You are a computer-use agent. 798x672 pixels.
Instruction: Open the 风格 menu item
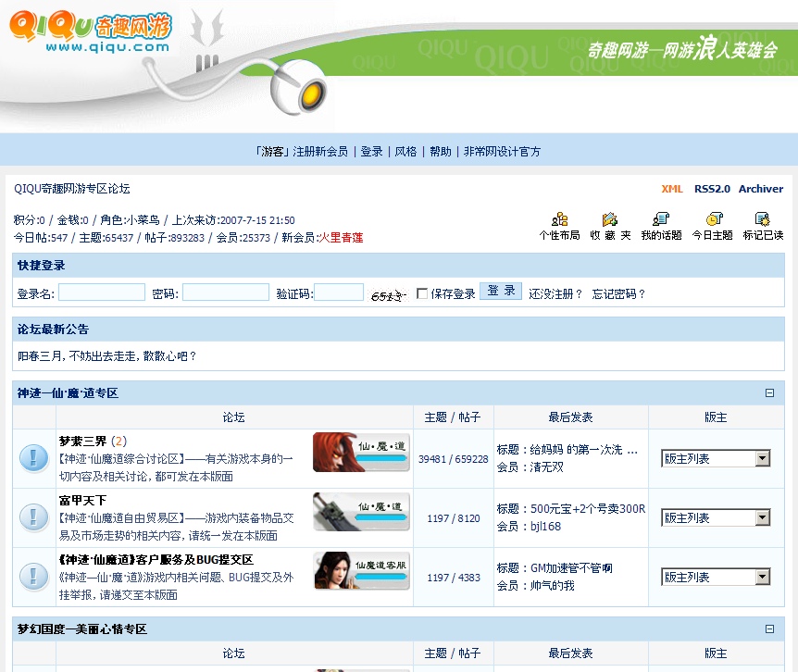[405, 152]
